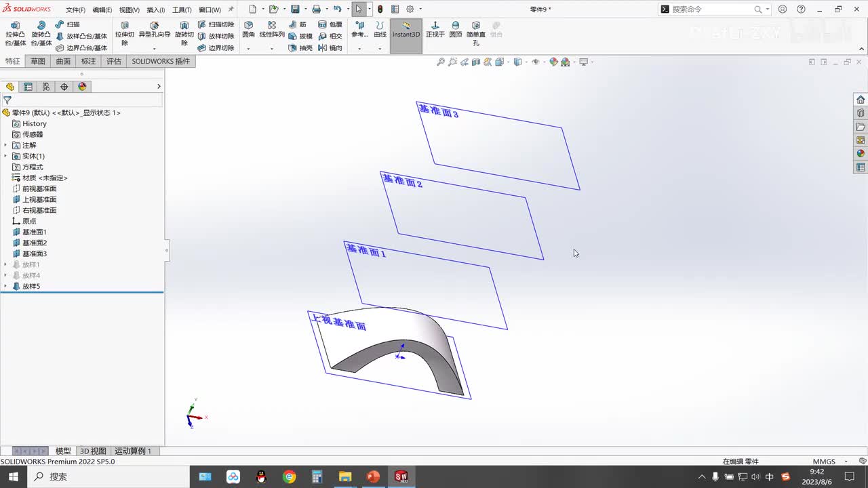Screen dimensions: 868x488
Task: Select 上视基准面 in the feature tree
Action: pos(39,199)
